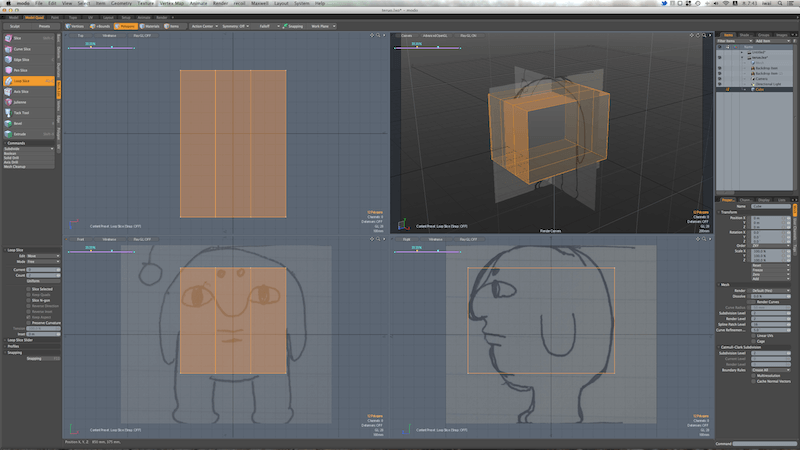Click Wireframe button in Top viewport
Screen dimensions: 800x450
(109, 36)
